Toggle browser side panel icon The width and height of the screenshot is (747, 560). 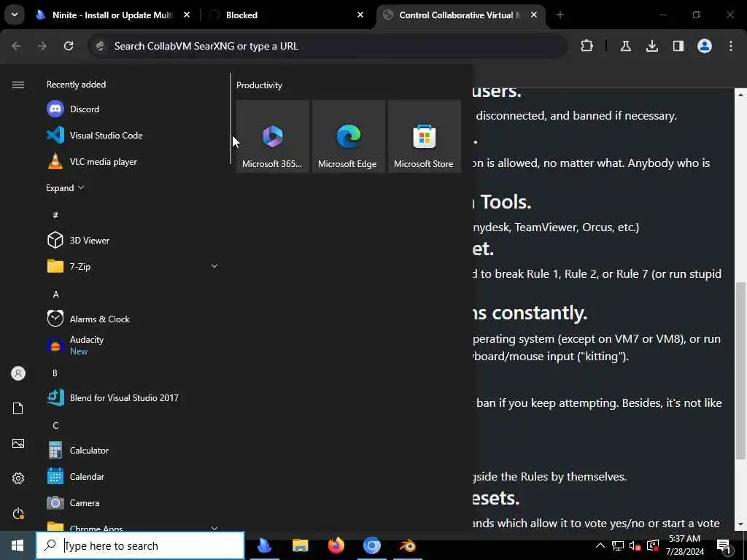point(678,46)
